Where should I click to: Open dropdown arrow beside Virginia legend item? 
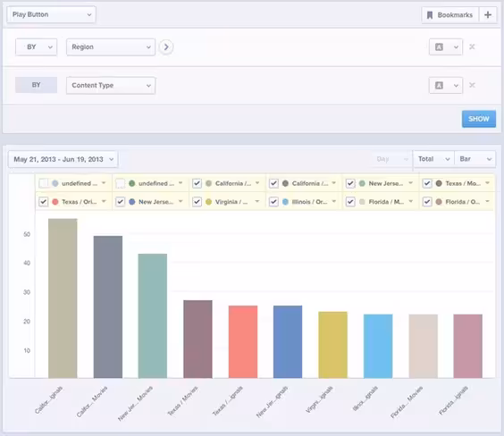(x=257, y=201)
